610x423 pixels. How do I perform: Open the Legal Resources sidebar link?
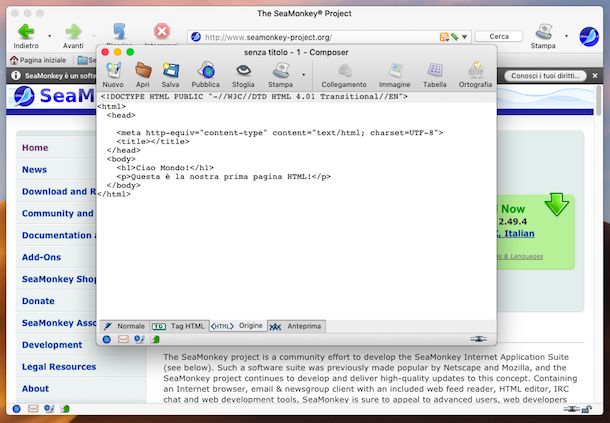59,367
